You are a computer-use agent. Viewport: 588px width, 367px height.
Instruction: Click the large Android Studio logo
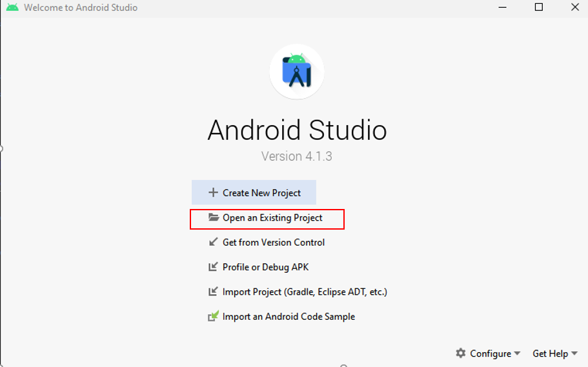pyautogui.click(x=297, y=72)
